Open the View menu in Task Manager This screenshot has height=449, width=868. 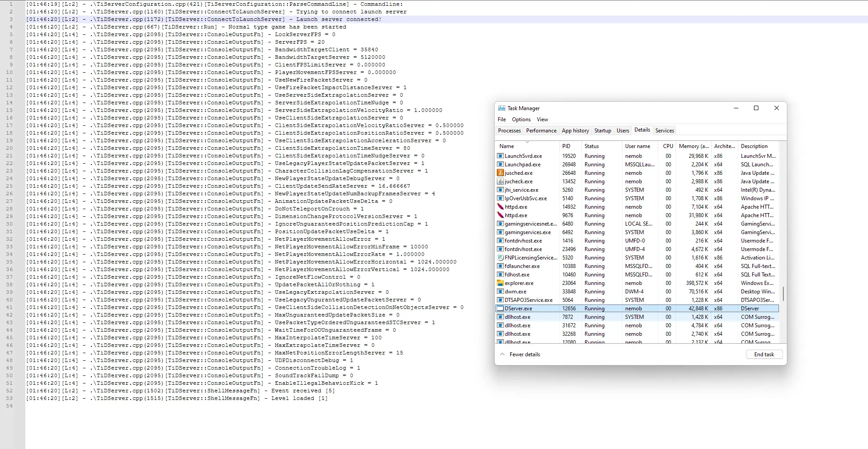(542, 119)
